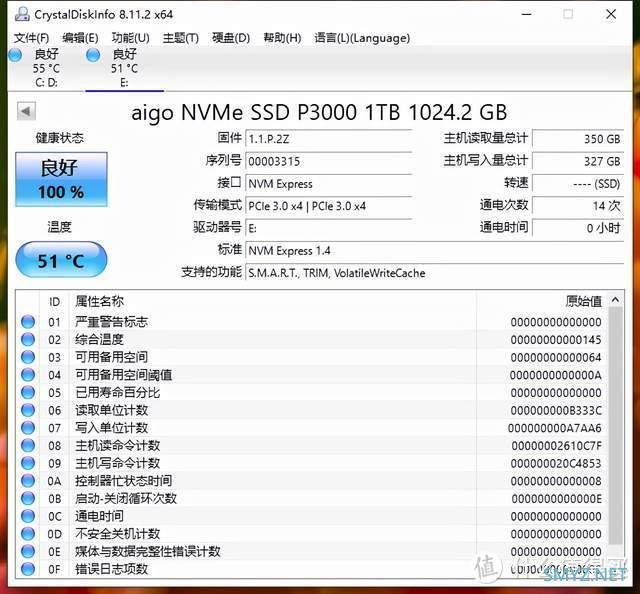
Task: Open the 帮助(H) menu
Action: coord(282,38)
